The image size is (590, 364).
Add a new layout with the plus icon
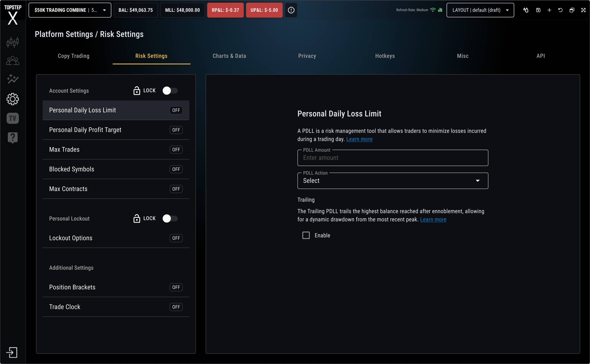coord(549,10)
